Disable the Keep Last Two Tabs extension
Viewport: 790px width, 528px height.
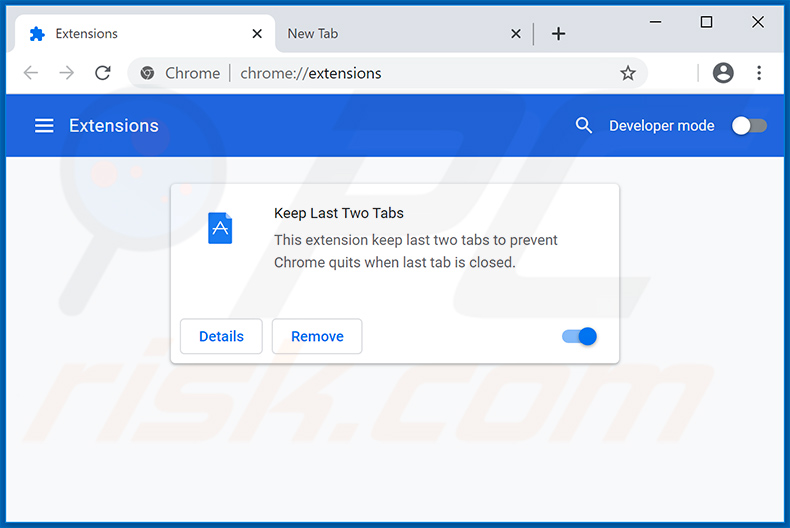(579, 336)
